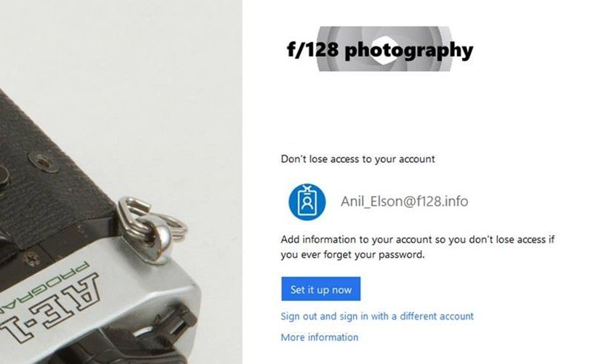Click the green PROGRAM label on camera

(44, 286)
